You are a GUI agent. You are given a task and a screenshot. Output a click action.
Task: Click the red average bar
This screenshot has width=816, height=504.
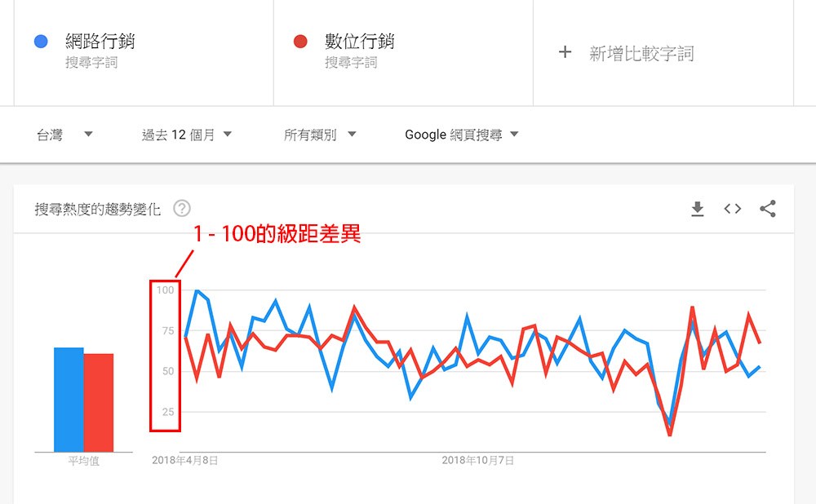99,402
